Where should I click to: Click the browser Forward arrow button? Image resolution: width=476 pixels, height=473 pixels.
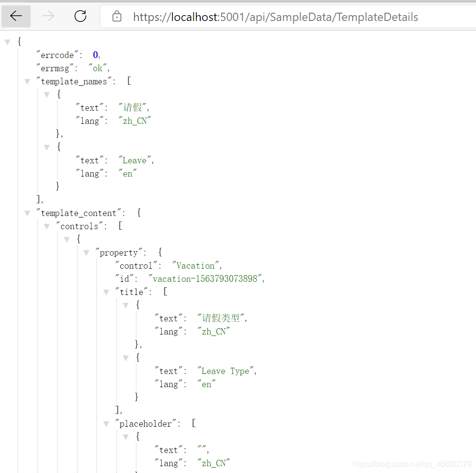[x=48, y=16]
